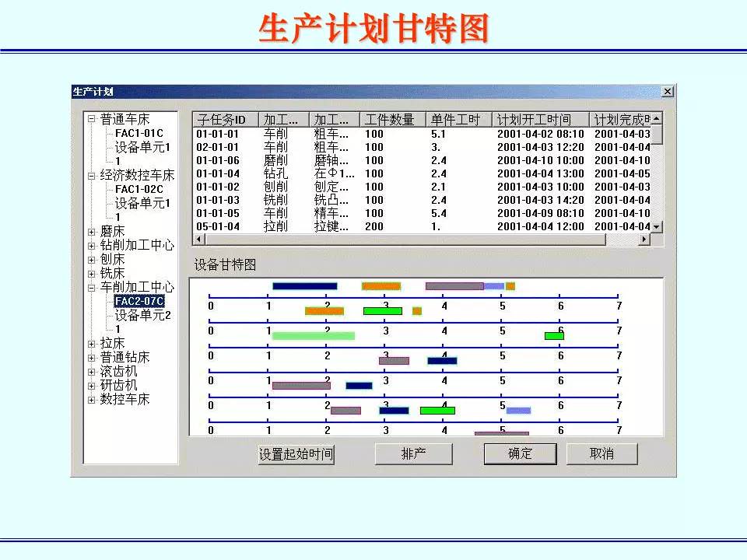Close the 生产计划 dialog window
Screen dimensions: 747x560
[668, 92]
